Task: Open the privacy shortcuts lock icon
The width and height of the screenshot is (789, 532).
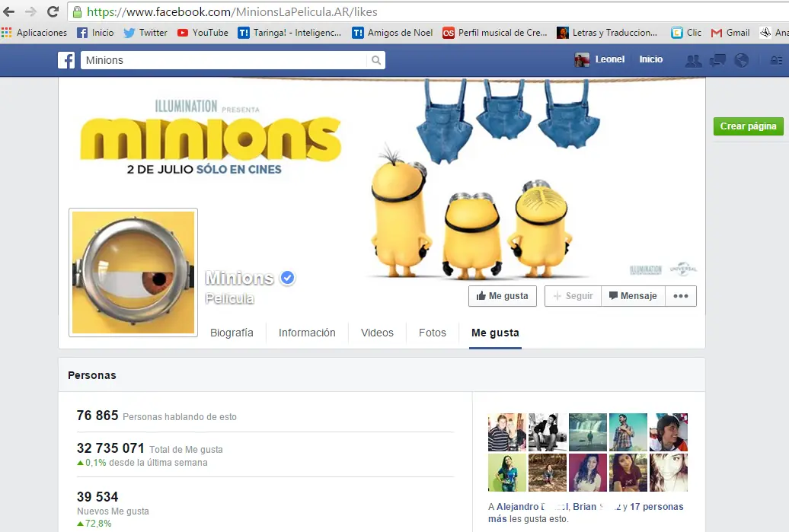Action: click(x=776, y=60)
